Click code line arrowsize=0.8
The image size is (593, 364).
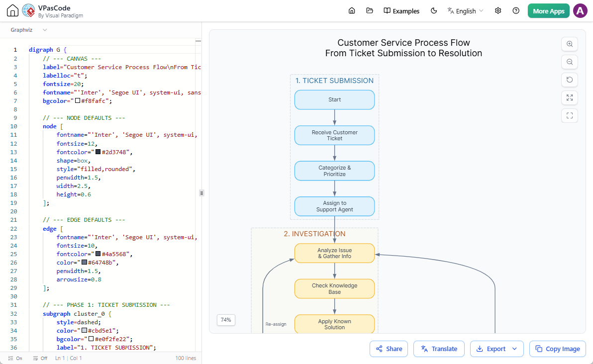[x=79, y=279]
